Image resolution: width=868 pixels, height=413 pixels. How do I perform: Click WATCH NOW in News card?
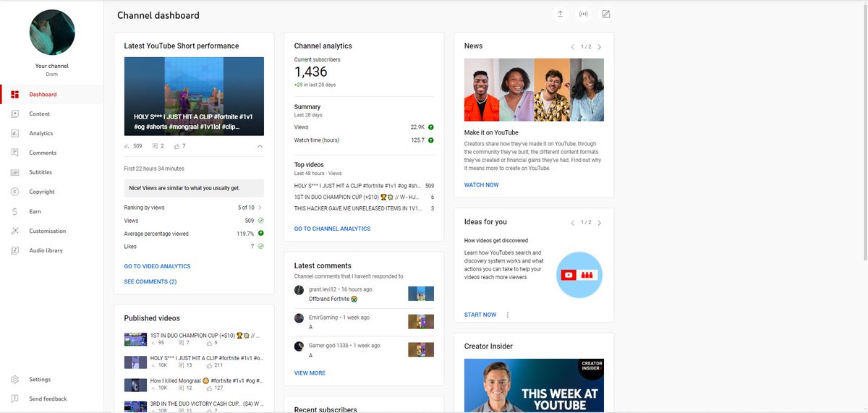tap(481, 185)
